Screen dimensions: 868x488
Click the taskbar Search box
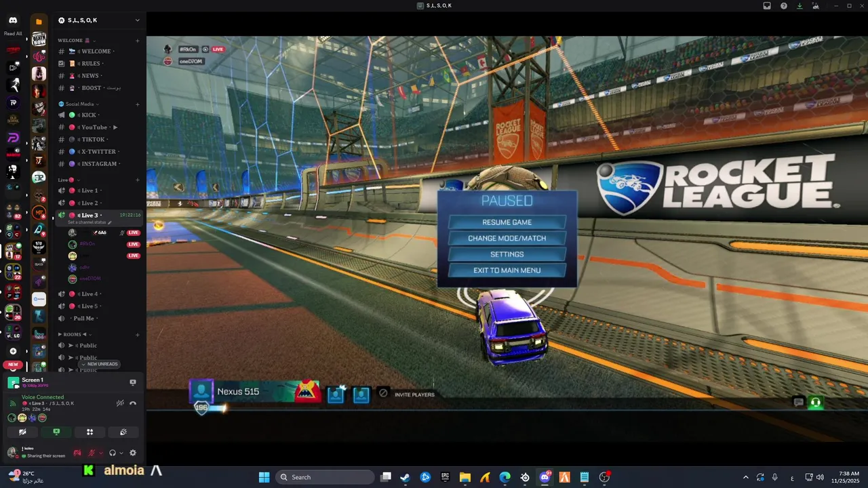pos(325,477)
